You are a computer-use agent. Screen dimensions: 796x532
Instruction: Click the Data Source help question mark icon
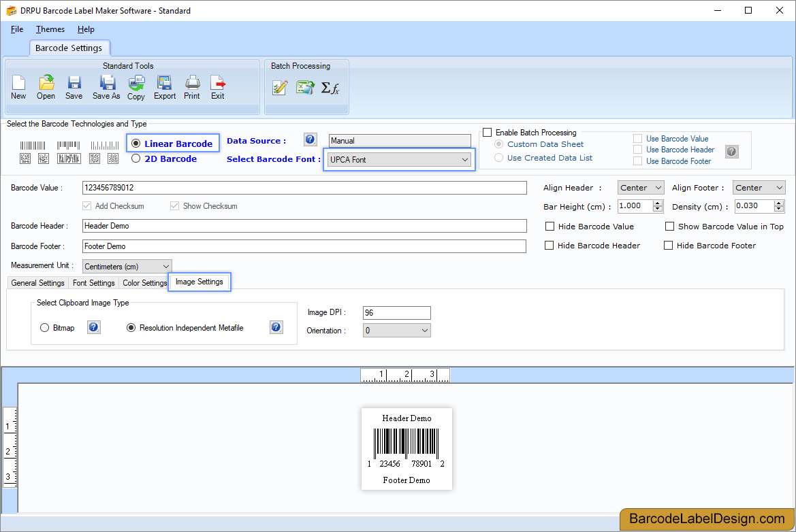pos(310,139)
